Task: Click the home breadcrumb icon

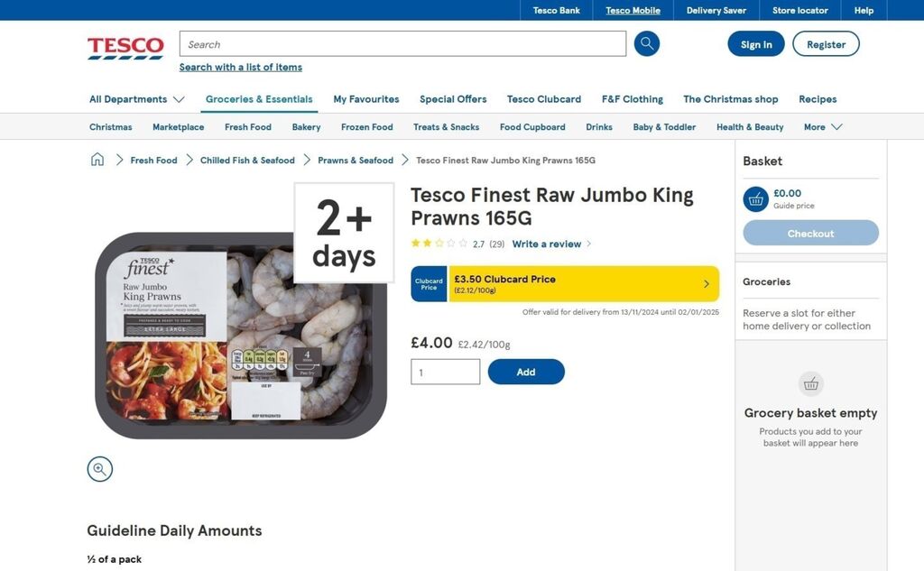Action: (x=97, y=160)
